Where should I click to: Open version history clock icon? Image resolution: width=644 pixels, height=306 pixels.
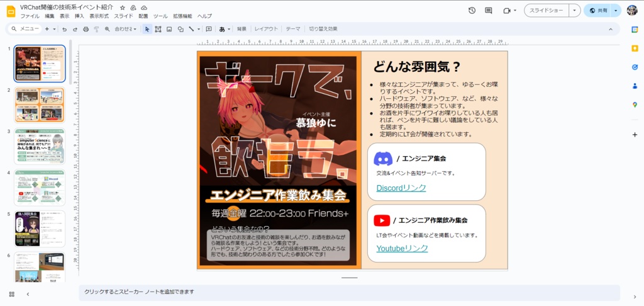point(472,11)
